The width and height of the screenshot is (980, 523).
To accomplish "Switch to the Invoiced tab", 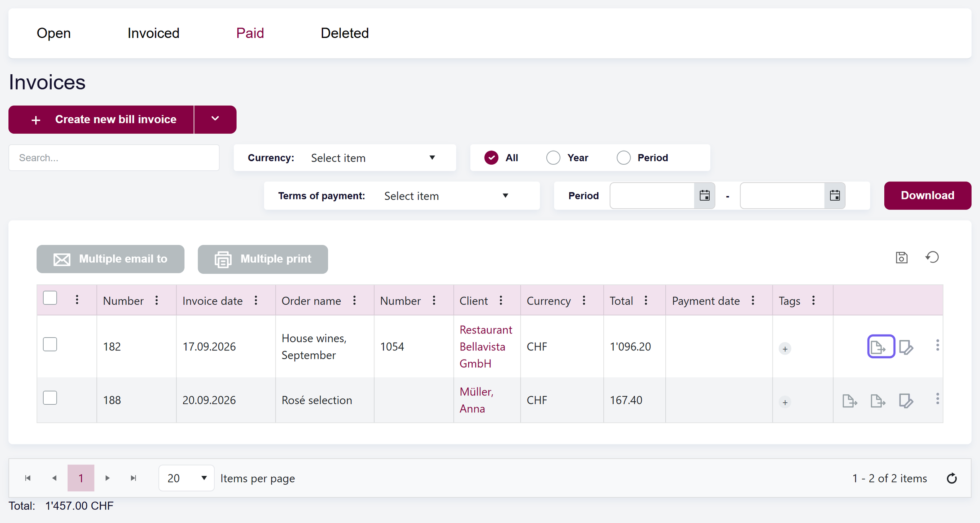I will click(x=154, y=33).
